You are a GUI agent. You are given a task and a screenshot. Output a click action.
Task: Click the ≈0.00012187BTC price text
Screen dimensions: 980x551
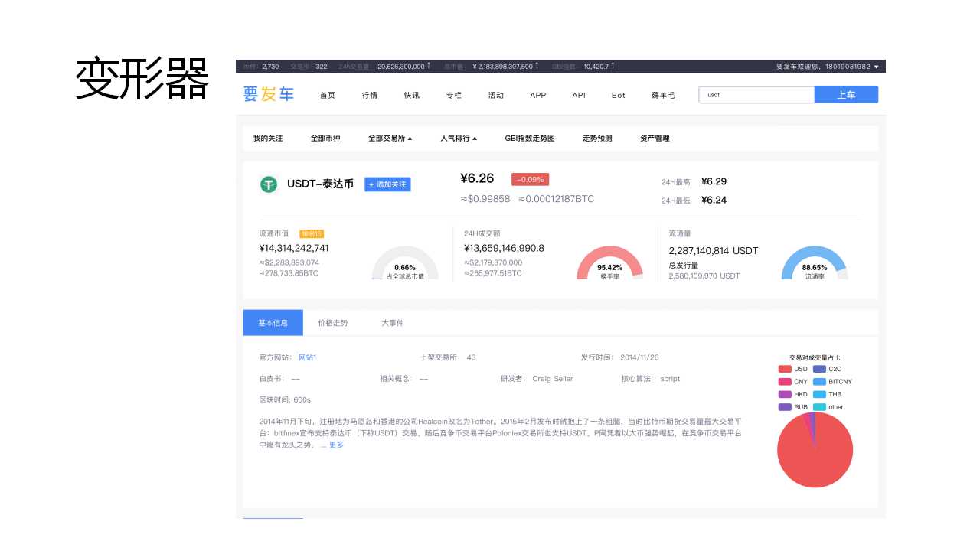pyautogui.click(x=556, y=199)
